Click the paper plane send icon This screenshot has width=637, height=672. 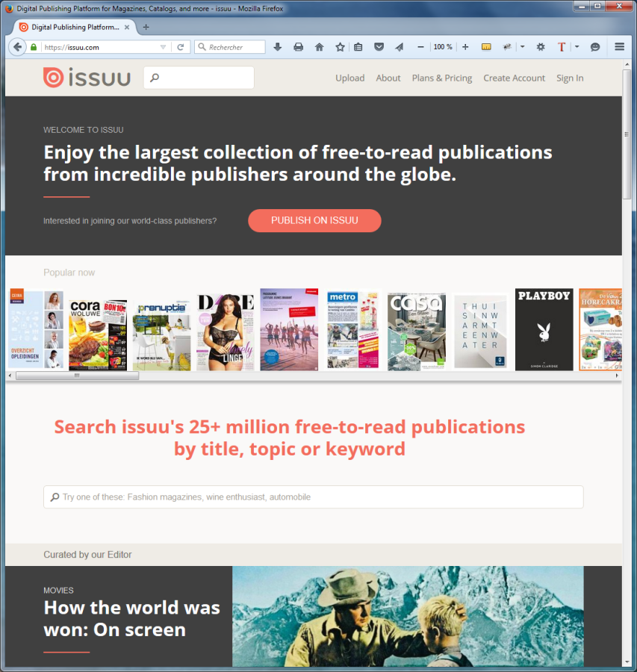pyautogui.click(x=400, y=47)
